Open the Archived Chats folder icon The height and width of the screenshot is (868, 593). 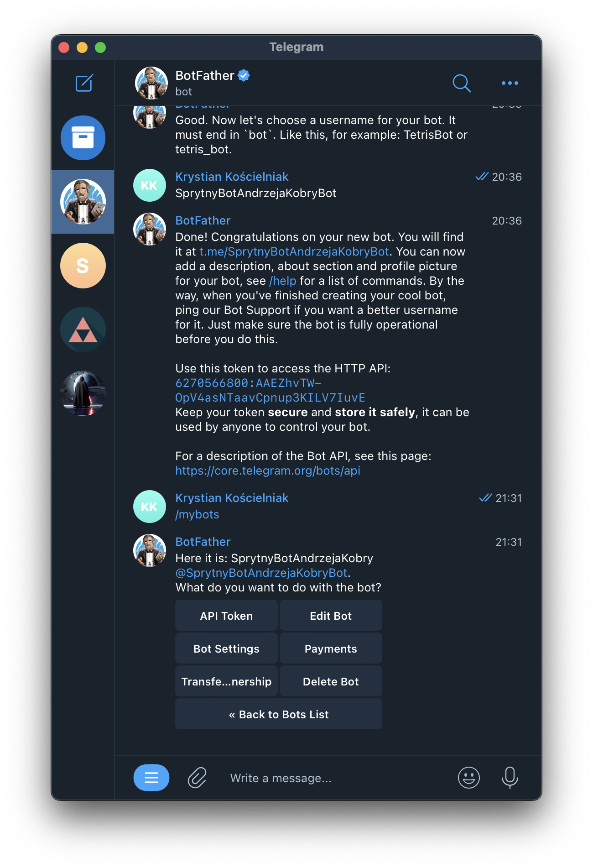83,138
